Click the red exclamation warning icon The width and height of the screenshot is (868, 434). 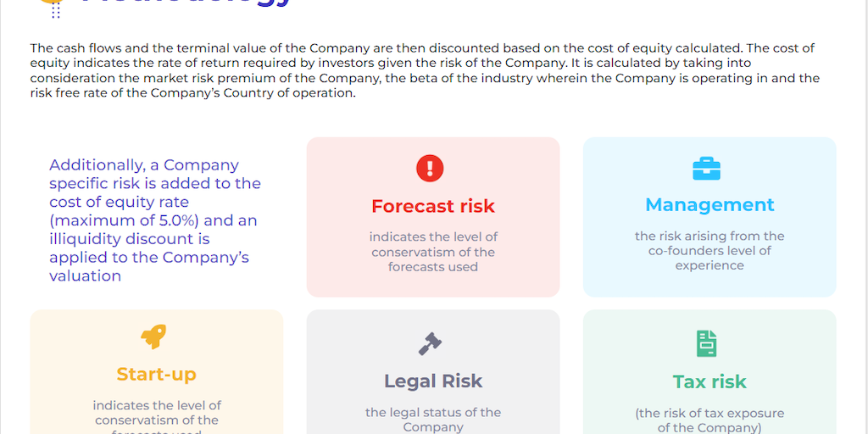(430, 168)
